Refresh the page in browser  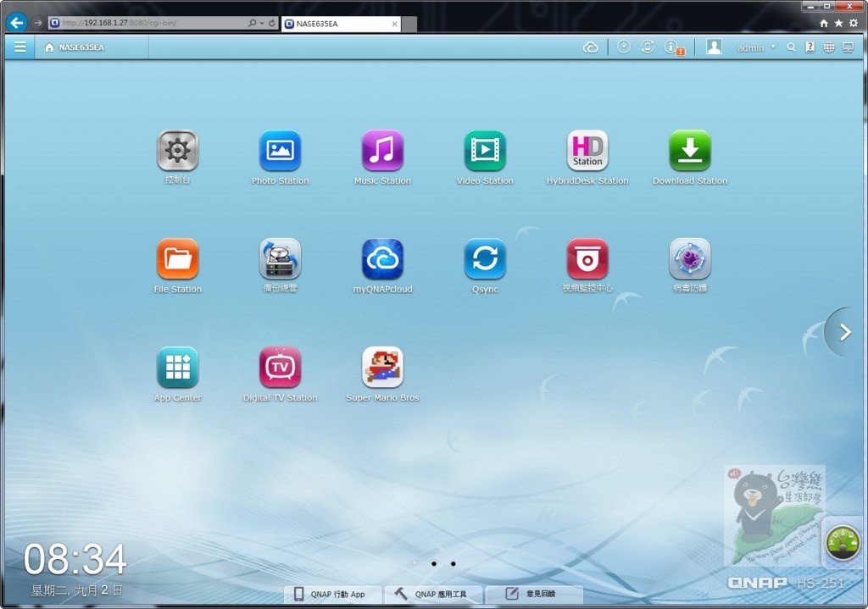coord(272,23)
